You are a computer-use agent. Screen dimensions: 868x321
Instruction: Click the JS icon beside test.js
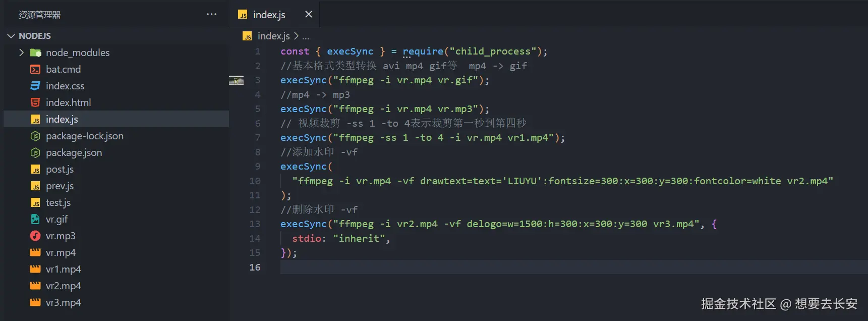click(35, 203)
